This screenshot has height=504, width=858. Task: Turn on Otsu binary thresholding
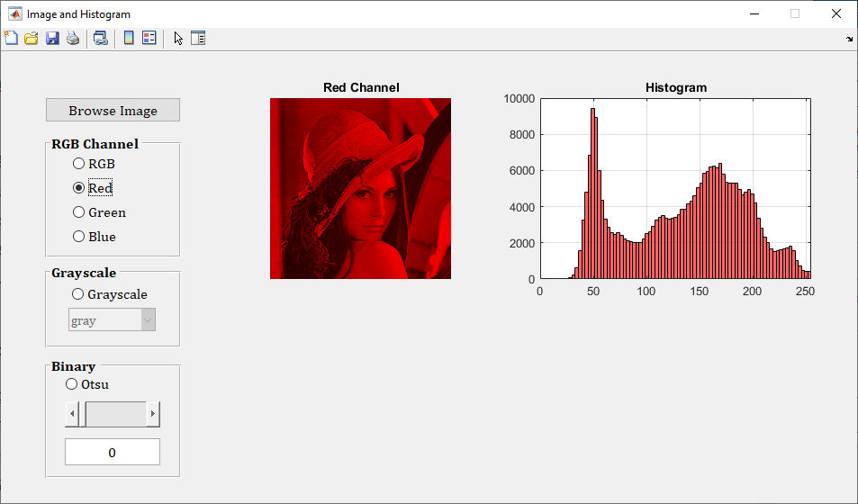click(72, 384)
